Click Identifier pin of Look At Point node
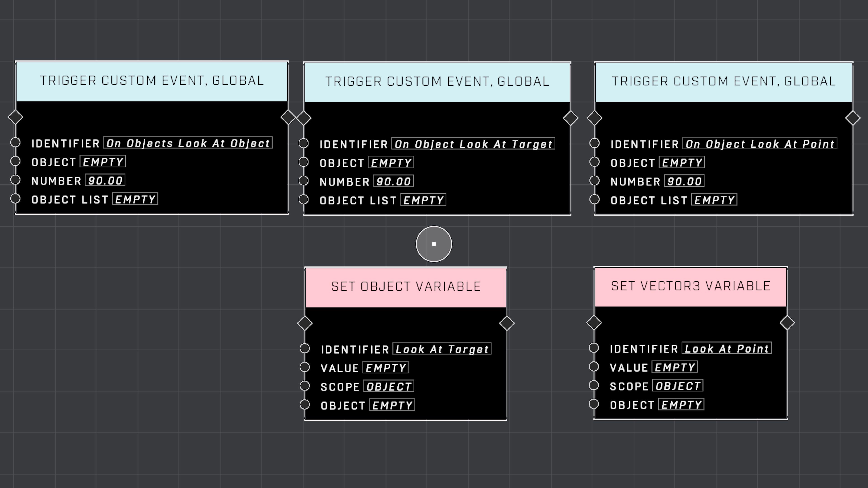This screenshot has height=488, width=868. tap(594, 347)
